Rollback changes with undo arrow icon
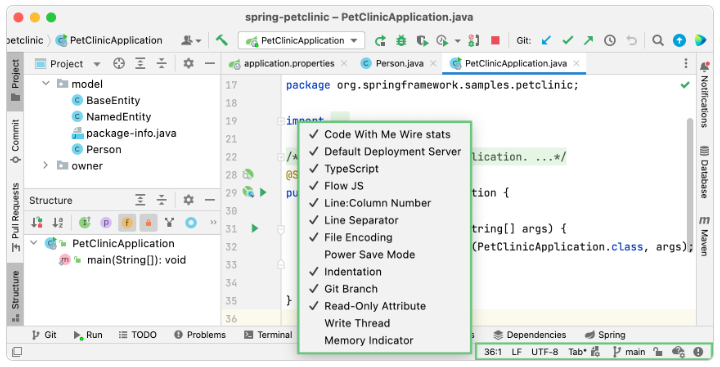720x367 pixels. [632, 40]
